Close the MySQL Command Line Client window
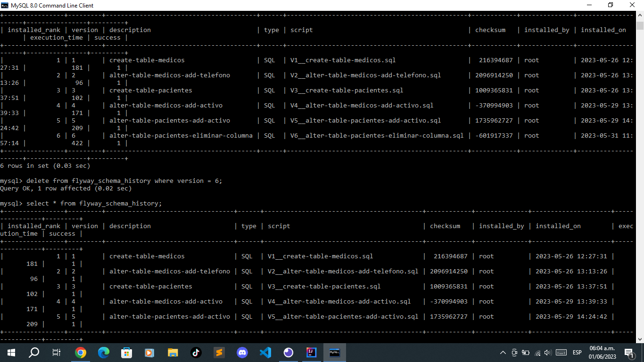 coord(633,5)
